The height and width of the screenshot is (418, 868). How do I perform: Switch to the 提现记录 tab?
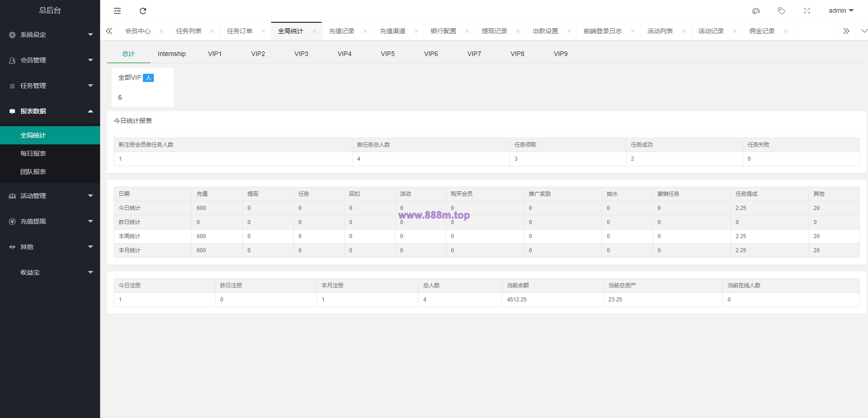click(495, 31)
